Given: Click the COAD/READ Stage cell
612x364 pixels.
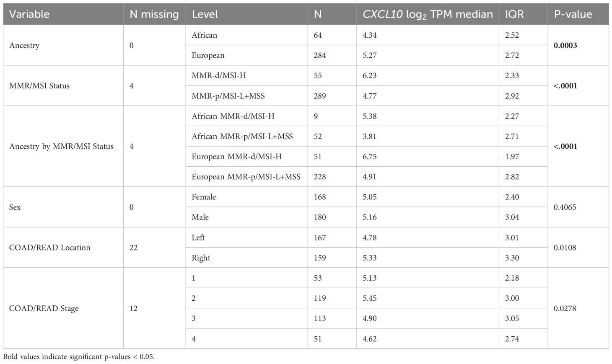Looking at the screenshot, I should [44, 309].
